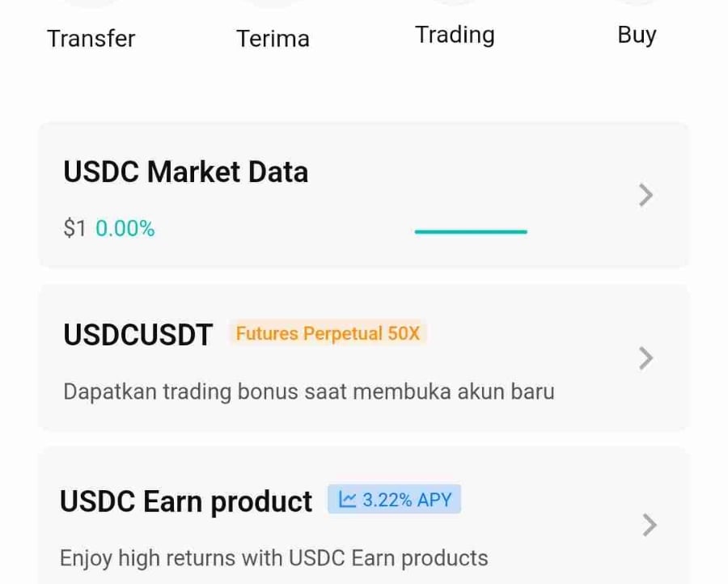The width and height of the screenshot is (728, 584).
Task: Click the chart icon in APY badge
Action: 348,500
